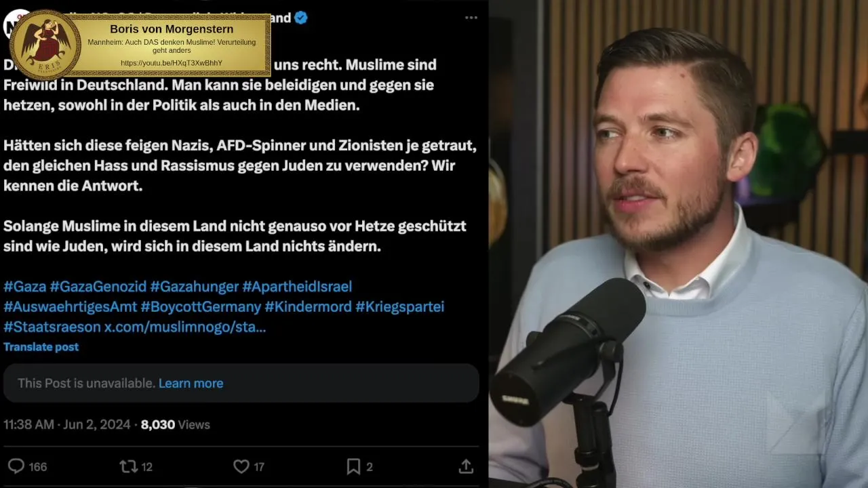Viewport: 868px width, 488px height.
Task: Open the #GazaGenozid hashtag
Action: pyautogui.click(x=98, y=286)
